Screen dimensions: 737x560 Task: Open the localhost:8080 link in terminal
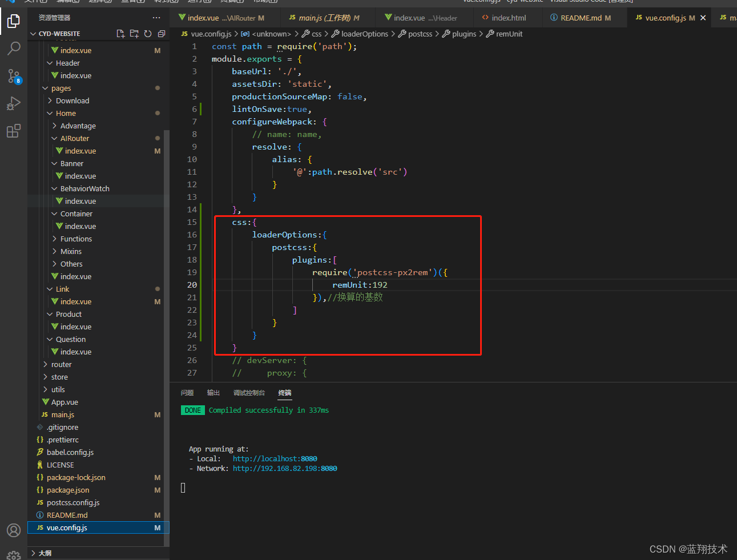tap(275, 458)
